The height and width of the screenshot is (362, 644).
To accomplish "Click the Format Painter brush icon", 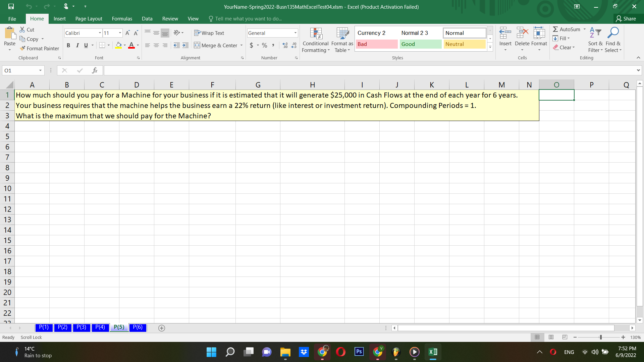I will point(23,48).
